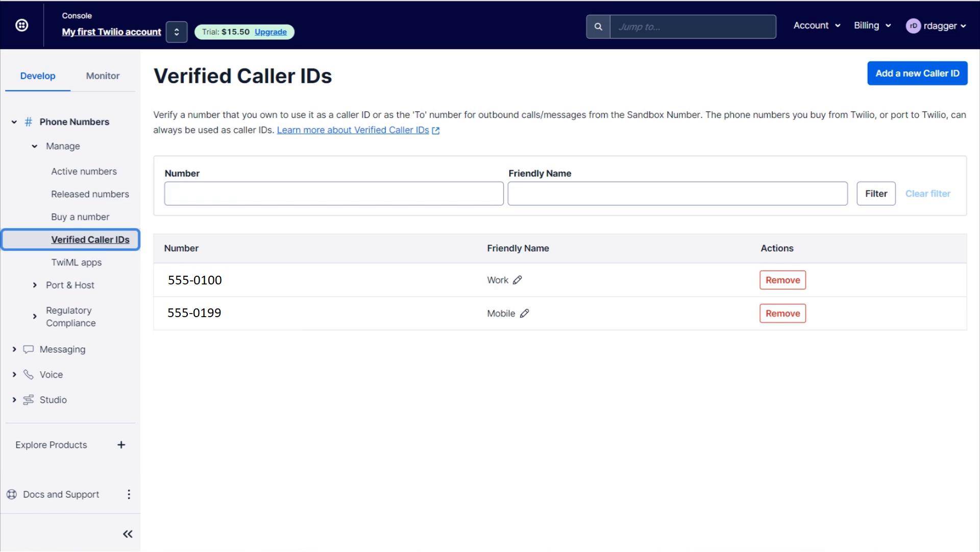The width and height of the screenshot is (980, 552).
Task: Collapse the Phone Numbers section chevron
Action: pos(14,122)
